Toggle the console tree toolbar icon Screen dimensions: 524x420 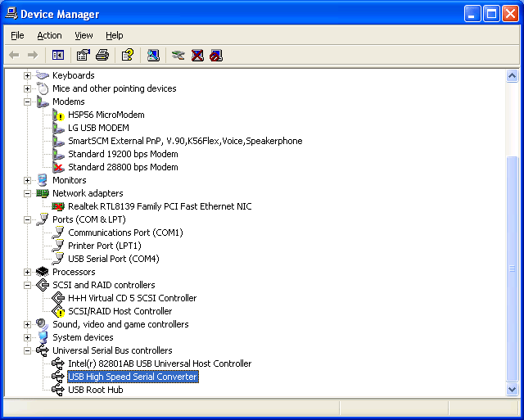[58, 55]
